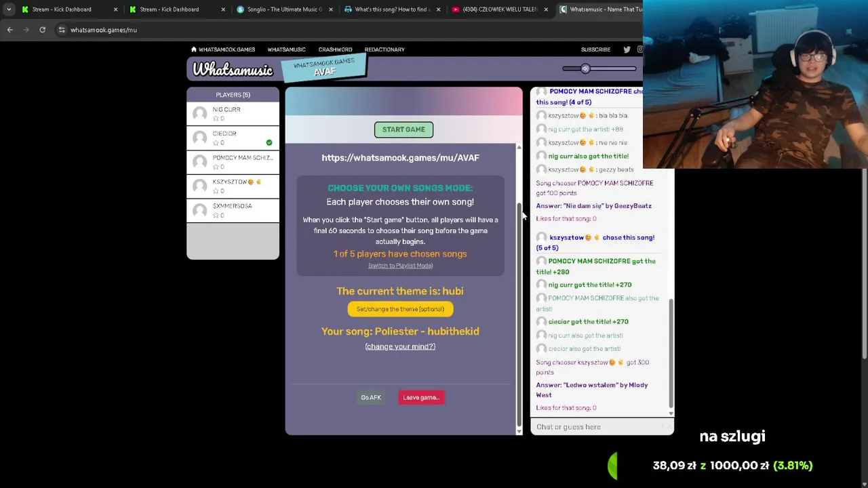Click the SUBSCRIBE link
Viewport: 868px width, 488px height.
[x=595, y=49]
